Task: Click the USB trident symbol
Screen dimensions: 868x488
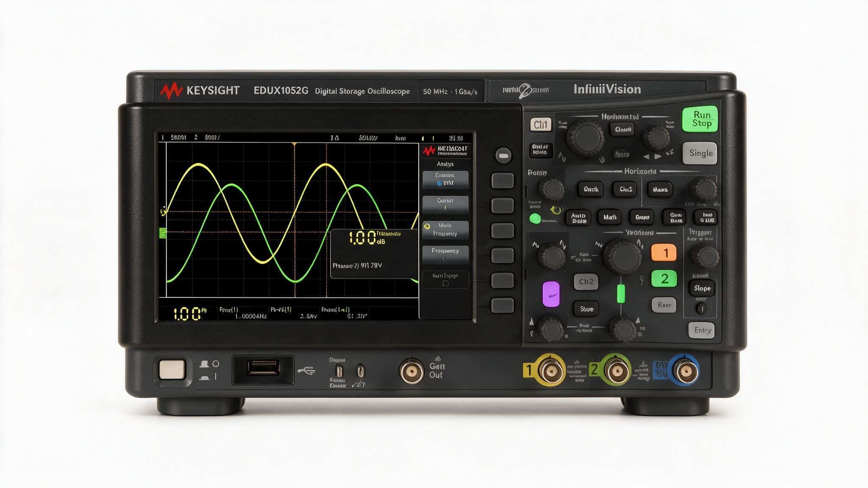Action: pyautogui.click(x=306, y=371)
